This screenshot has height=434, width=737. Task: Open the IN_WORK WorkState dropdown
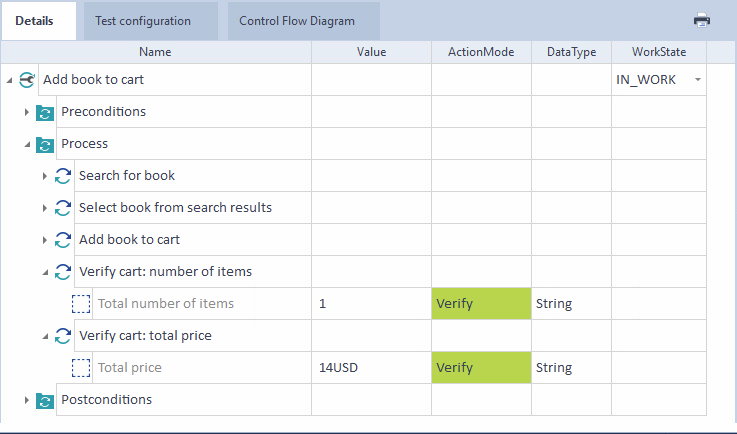click(697, 80)
